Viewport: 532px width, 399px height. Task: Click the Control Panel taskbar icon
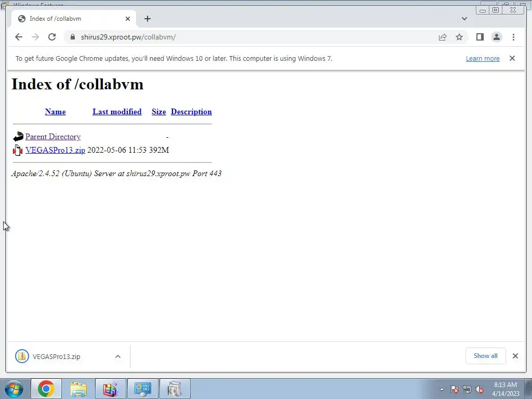[x=143, y=389]
